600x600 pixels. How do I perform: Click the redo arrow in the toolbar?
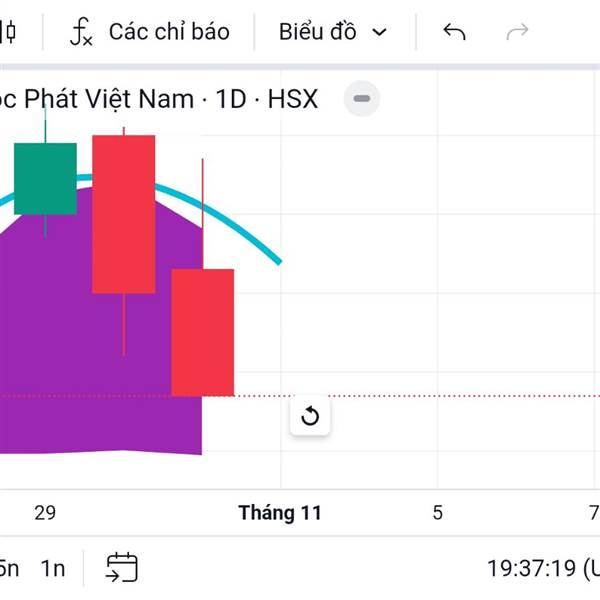tap(517, 32)
